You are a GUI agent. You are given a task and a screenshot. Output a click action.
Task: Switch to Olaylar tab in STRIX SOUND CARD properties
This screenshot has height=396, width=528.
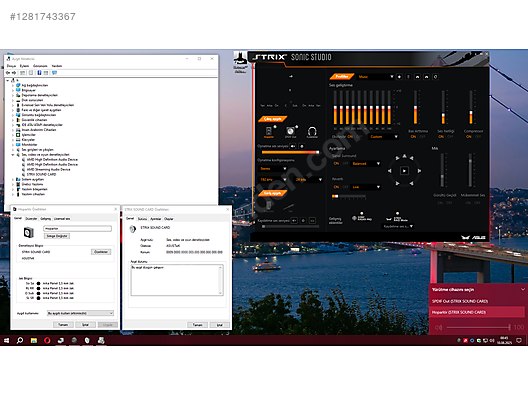pos(168,219)
